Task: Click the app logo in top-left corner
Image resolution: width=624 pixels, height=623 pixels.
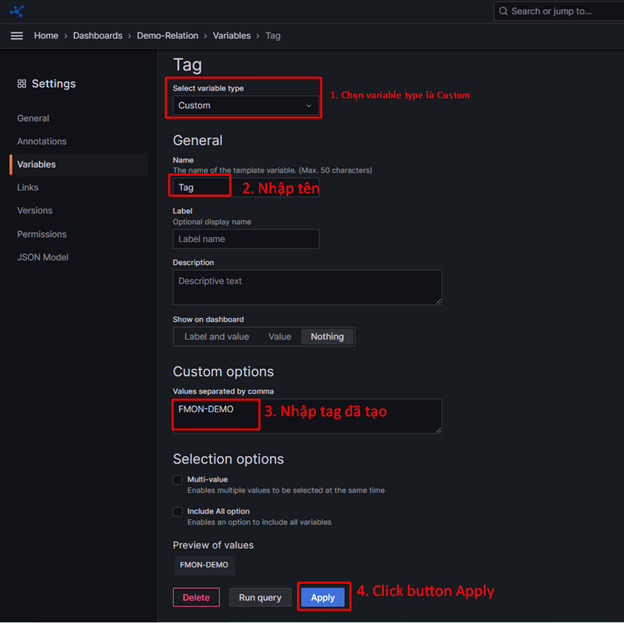Action: (x=16, y=11)
